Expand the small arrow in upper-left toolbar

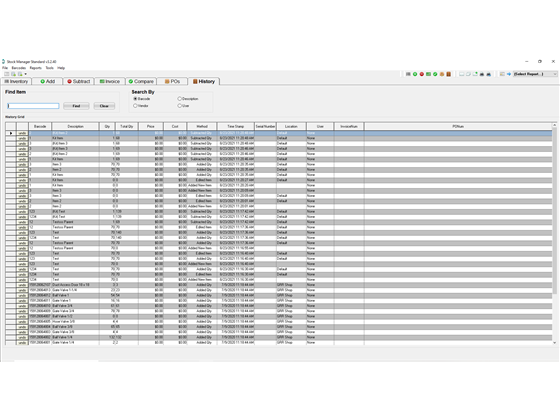pyautogui.click(x=26, y=74)
